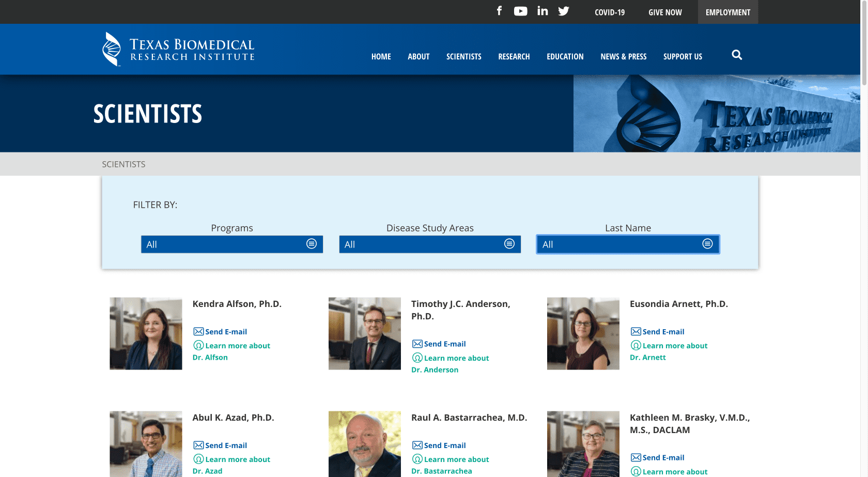Open the YouTube channel icon
The height and width of the screenshot is (477, 868).
pos(520,11)
